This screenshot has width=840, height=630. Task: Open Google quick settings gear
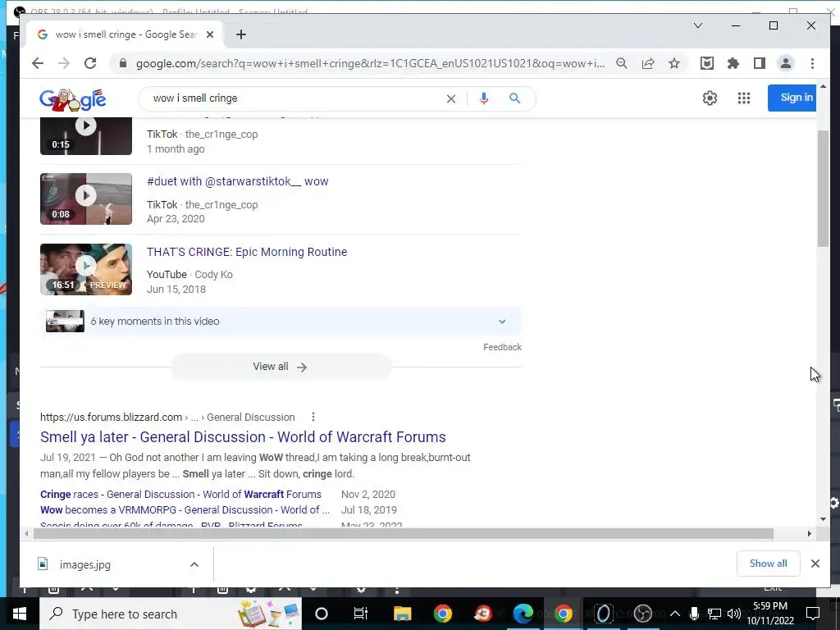click(710, 98)
